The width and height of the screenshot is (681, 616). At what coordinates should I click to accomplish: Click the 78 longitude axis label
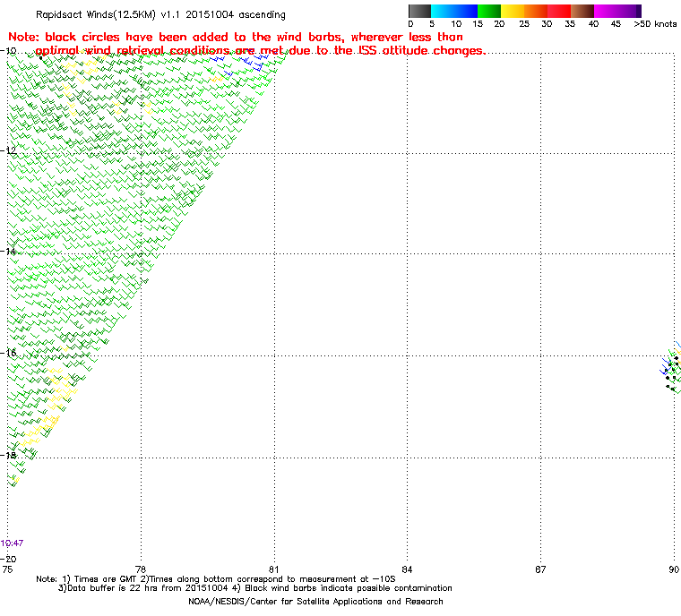141,569
